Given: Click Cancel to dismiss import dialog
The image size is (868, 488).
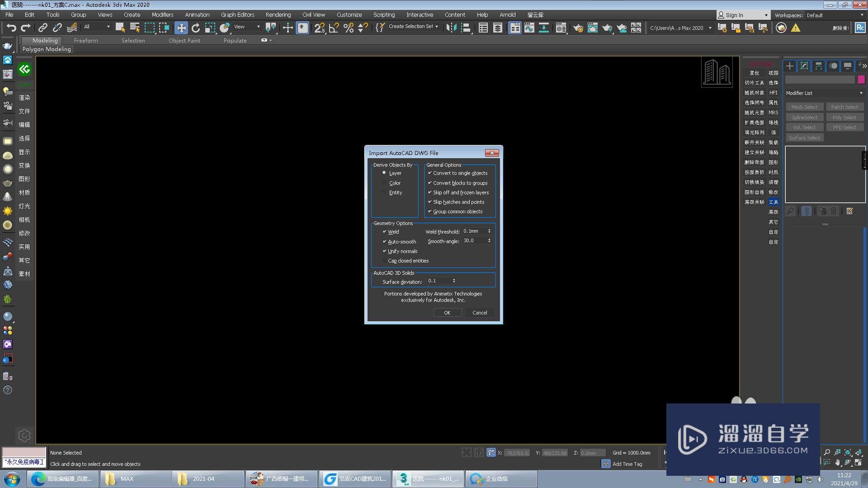Looking at the screenshot, I should click(479, 312).
